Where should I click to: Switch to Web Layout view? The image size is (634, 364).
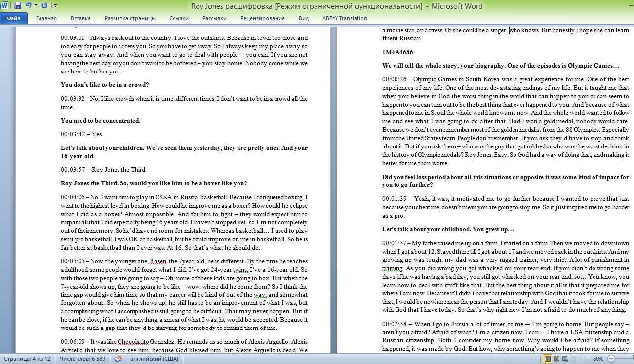pyautogui.click(x=566, y=359)
